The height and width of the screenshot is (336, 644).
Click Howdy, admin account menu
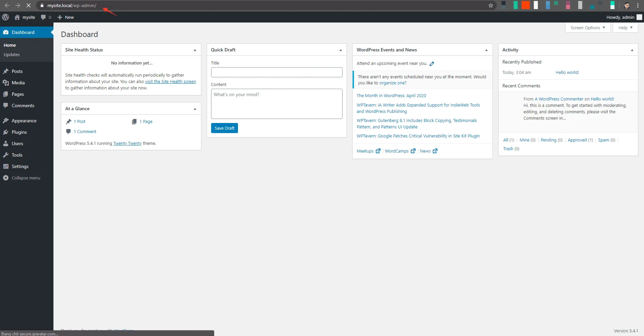pos(624,17)
